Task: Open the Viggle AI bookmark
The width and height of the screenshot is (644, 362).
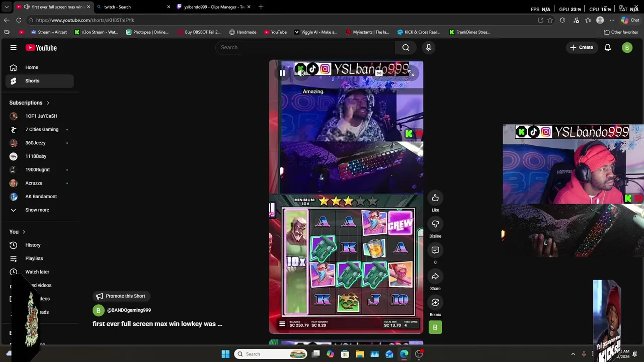Action: 315,32
